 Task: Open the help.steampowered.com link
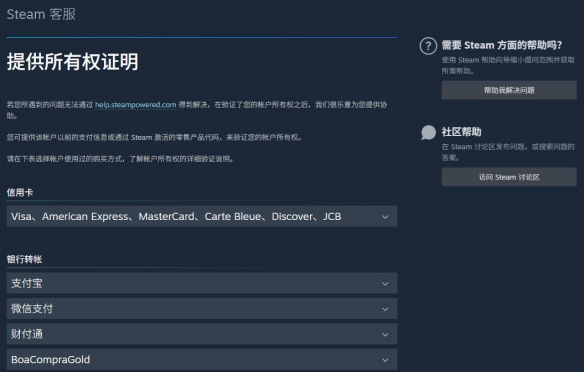[x=136, y=105]
